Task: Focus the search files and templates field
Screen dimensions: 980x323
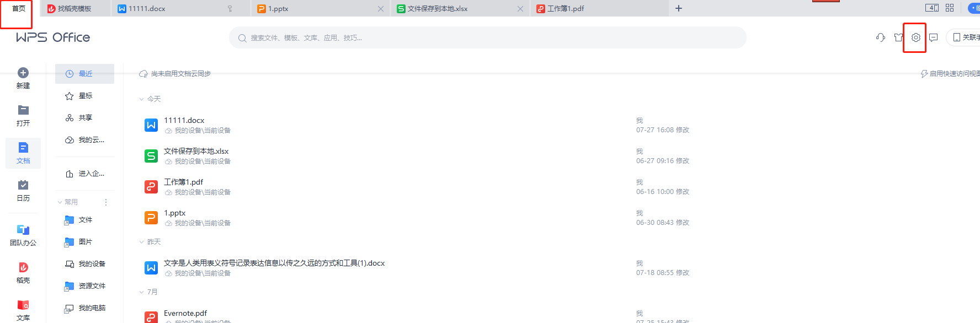Action: pos(488,37)
